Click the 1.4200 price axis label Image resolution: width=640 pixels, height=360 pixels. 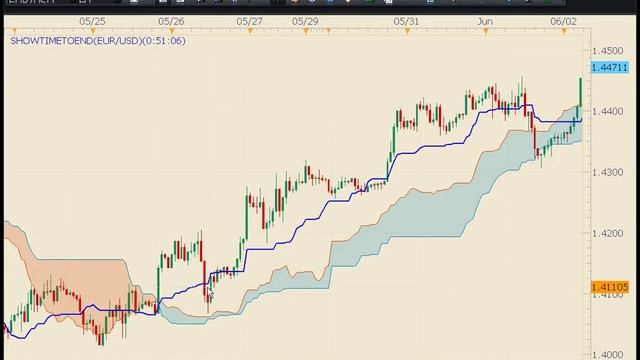click(608, 233)
